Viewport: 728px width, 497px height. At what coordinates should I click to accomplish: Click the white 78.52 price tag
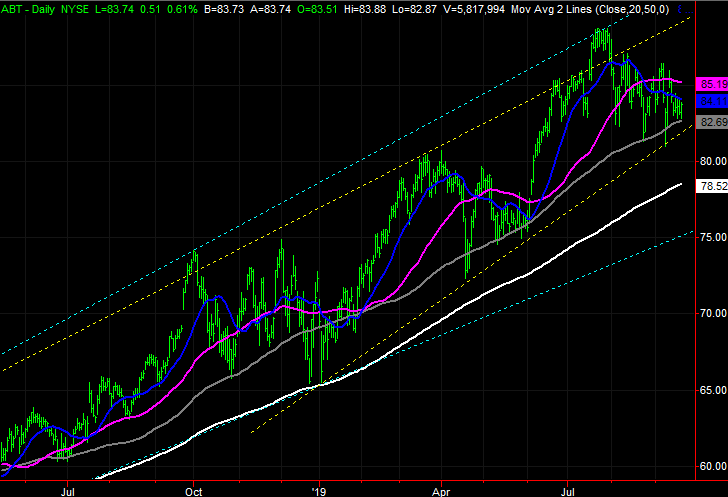(713, 186)
